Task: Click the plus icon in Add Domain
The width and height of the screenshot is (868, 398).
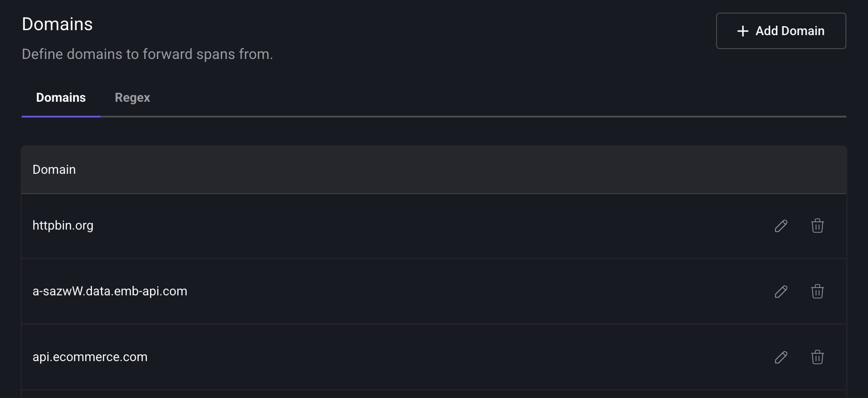Action: pos(743,31)
